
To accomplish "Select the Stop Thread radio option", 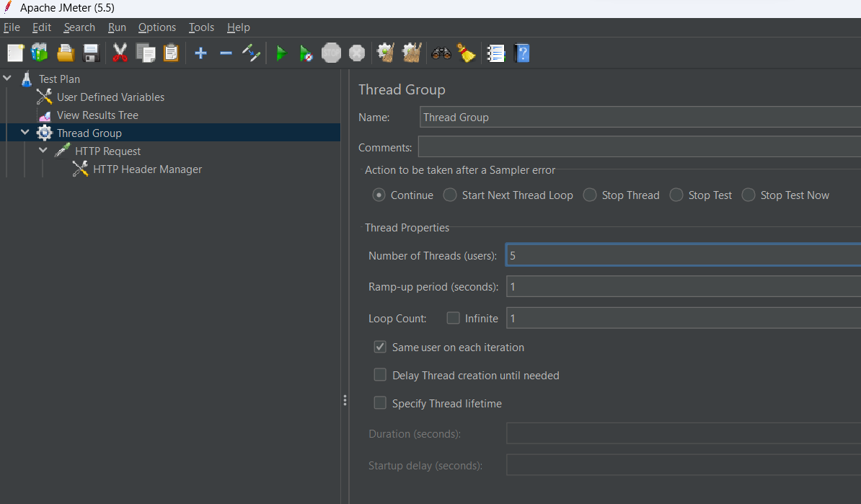I will point(590,195).
